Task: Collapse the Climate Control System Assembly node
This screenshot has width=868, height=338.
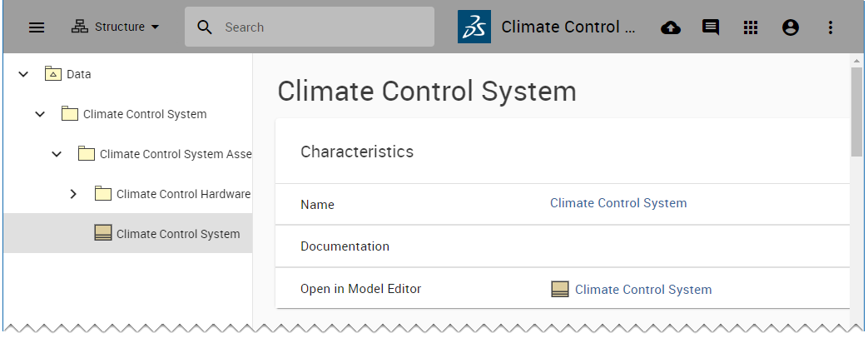Action: (x=57, y=154)
